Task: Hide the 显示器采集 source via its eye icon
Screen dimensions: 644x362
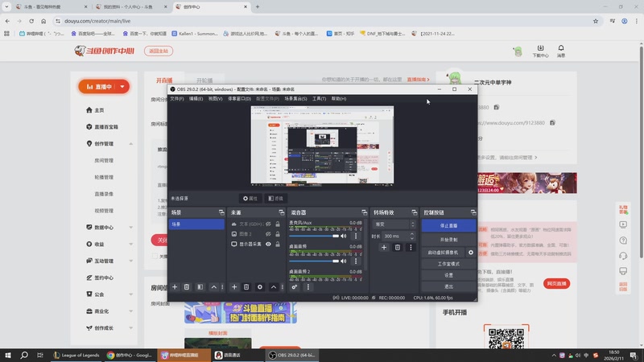Action: click(268, 245)
